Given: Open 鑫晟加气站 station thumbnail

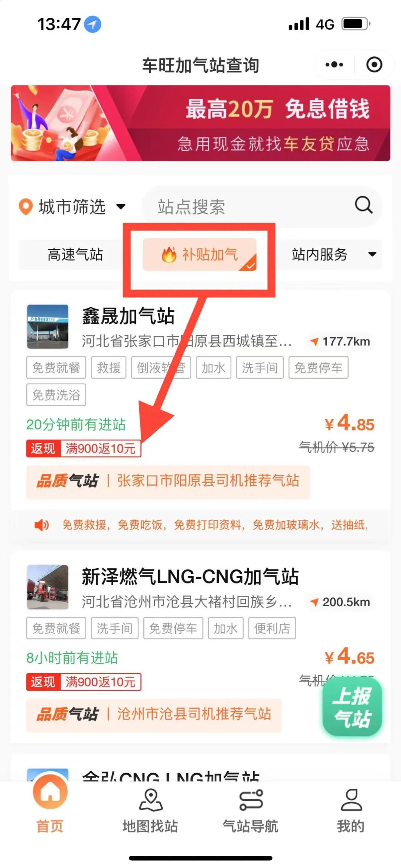Looking at the screenshot, I should (x=48, y=327).
